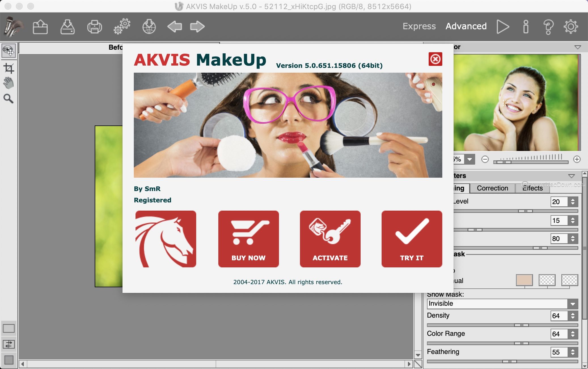Open Preferences gear icon
The image size is (588, 369).
571,27
